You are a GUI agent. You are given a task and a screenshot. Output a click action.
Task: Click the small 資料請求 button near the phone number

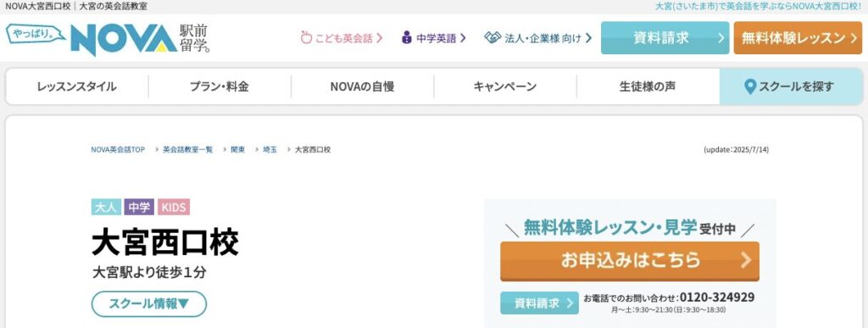pos(539,303)
